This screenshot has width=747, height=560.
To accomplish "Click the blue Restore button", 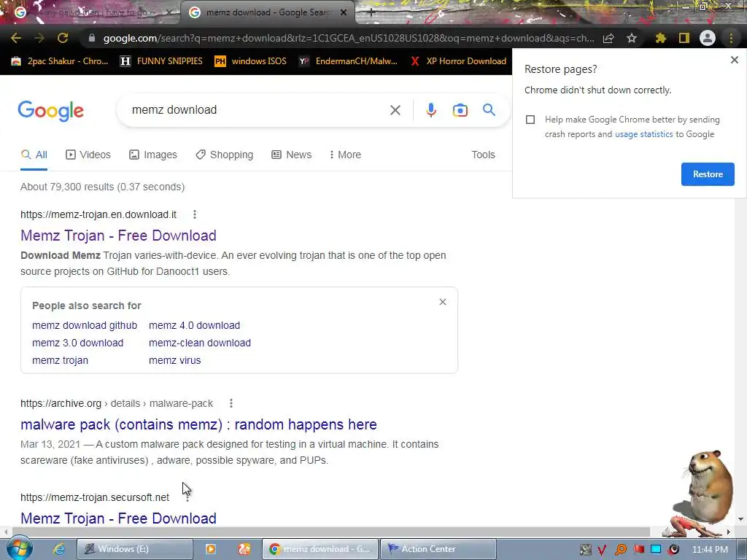I will click(708, 174).
